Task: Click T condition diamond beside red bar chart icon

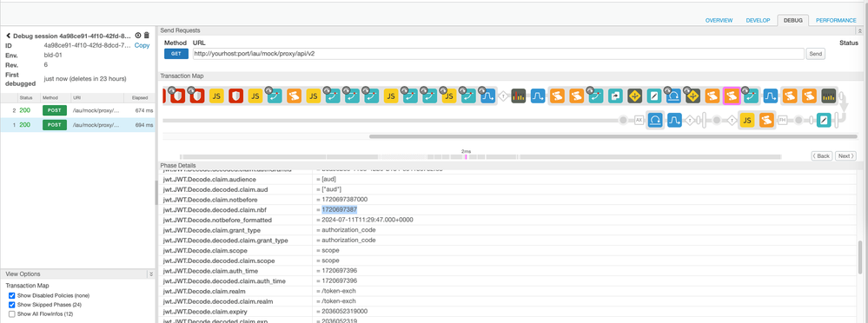Action: click(503, 96)
